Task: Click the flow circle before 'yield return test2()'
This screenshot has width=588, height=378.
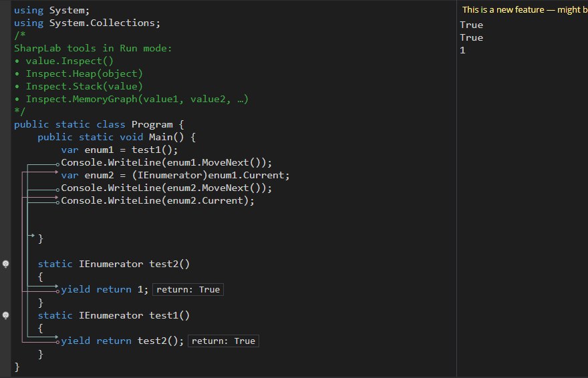Action: click(x=59, y=341)
